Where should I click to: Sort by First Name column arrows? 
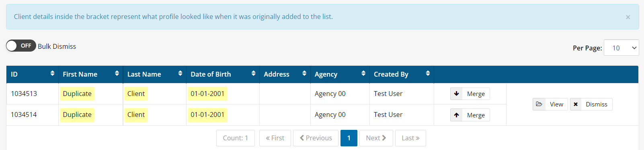point(117,73)
